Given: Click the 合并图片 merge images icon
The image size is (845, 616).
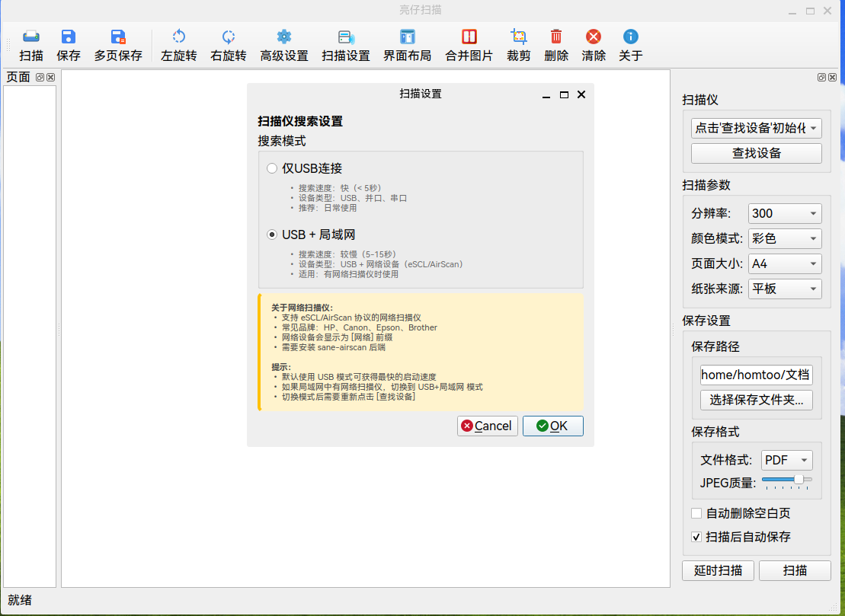Looking at the screenshot, I should (469, 37).
